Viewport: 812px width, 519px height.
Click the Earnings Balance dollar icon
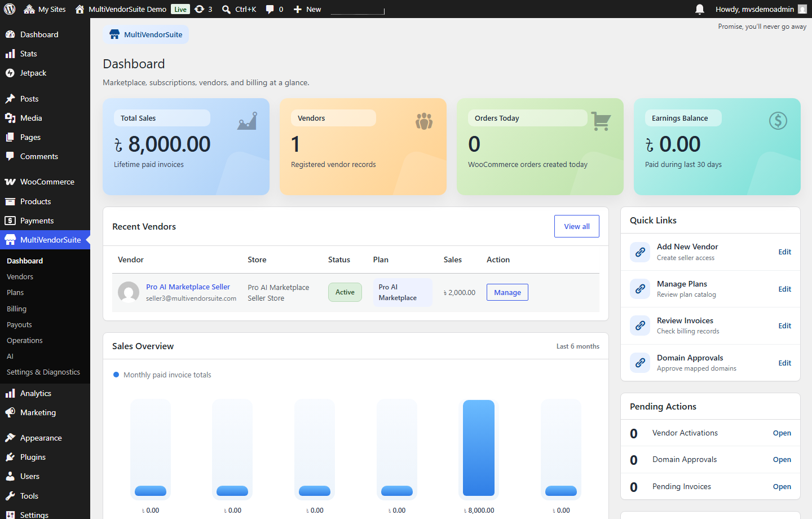tap(778, 121)
